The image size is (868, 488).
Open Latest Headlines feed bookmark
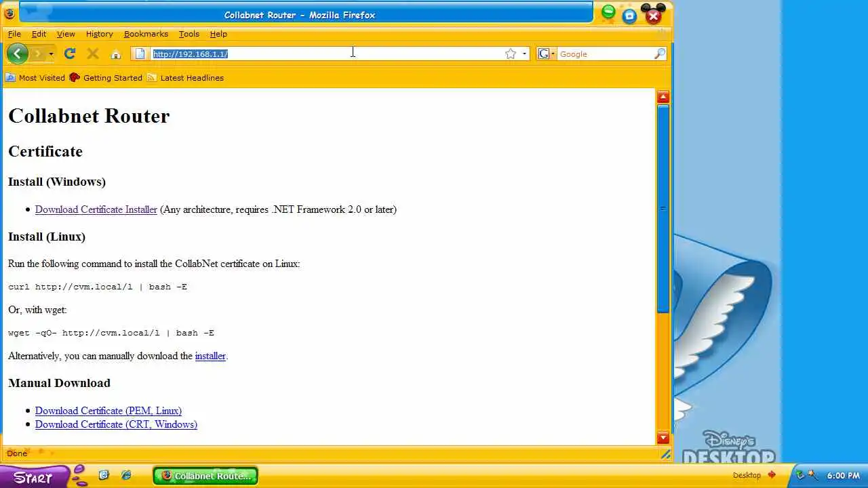click(185, 78)
